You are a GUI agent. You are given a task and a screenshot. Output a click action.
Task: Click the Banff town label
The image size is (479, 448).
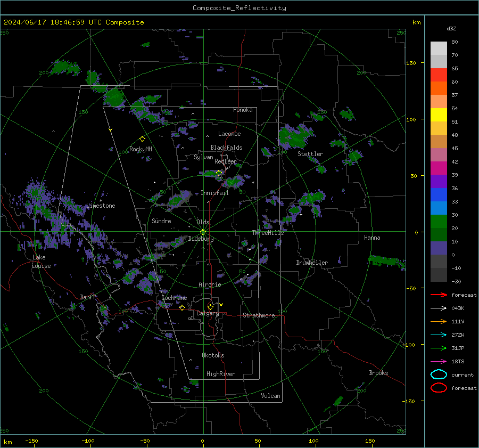88,297
